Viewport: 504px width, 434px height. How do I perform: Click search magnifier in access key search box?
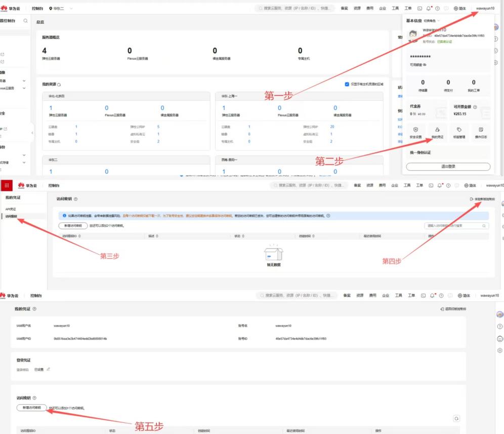pos(484,226)
